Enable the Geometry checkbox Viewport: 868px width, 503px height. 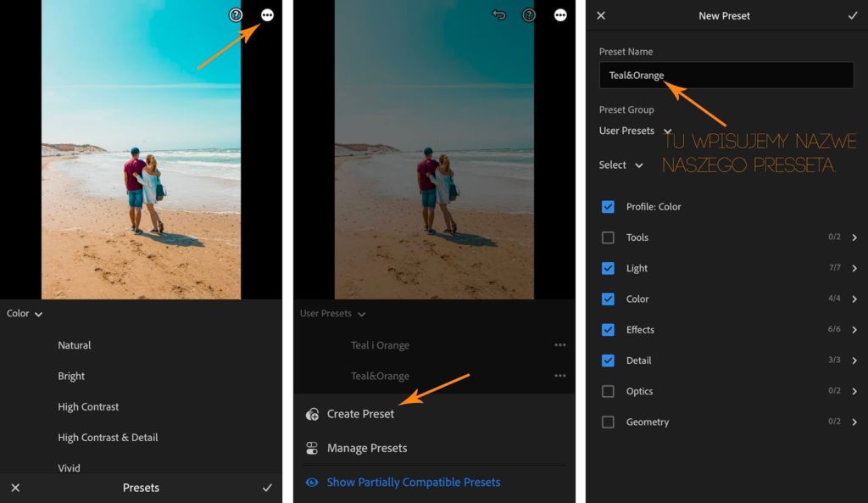[x=608, y=422]
